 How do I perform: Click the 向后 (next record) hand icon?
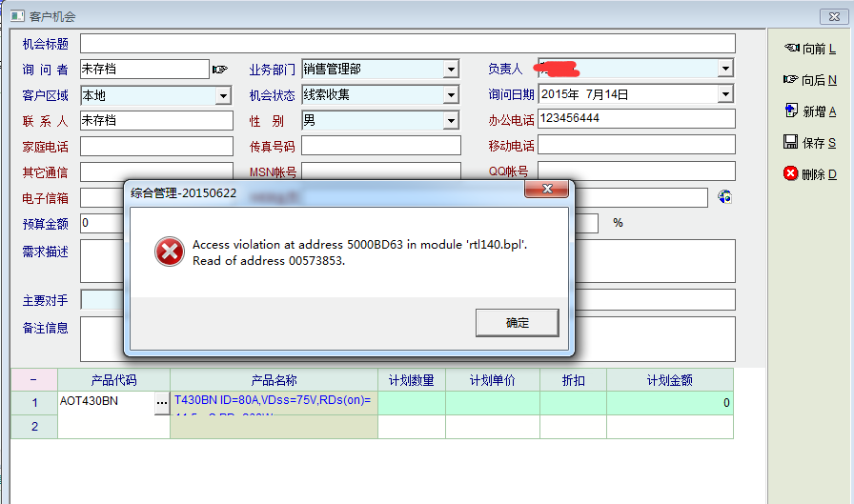pyautogui.click(x=790, y=80)
